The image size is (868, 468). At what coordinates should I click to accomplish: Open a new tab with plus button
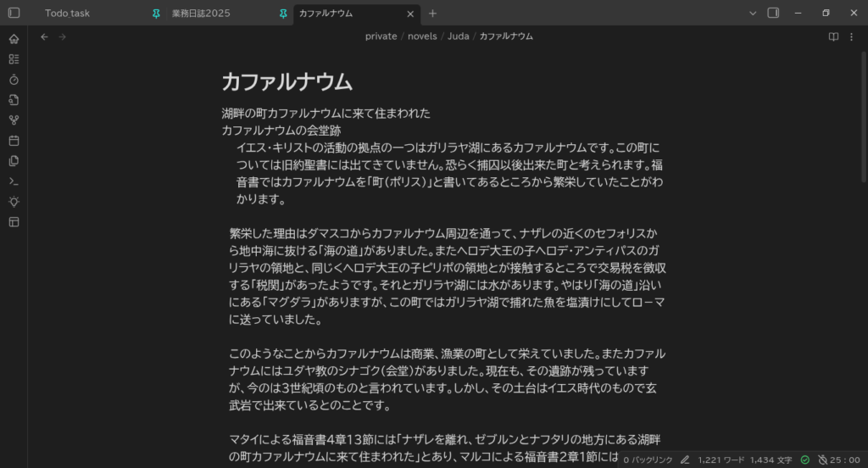[x=432, y=14]
